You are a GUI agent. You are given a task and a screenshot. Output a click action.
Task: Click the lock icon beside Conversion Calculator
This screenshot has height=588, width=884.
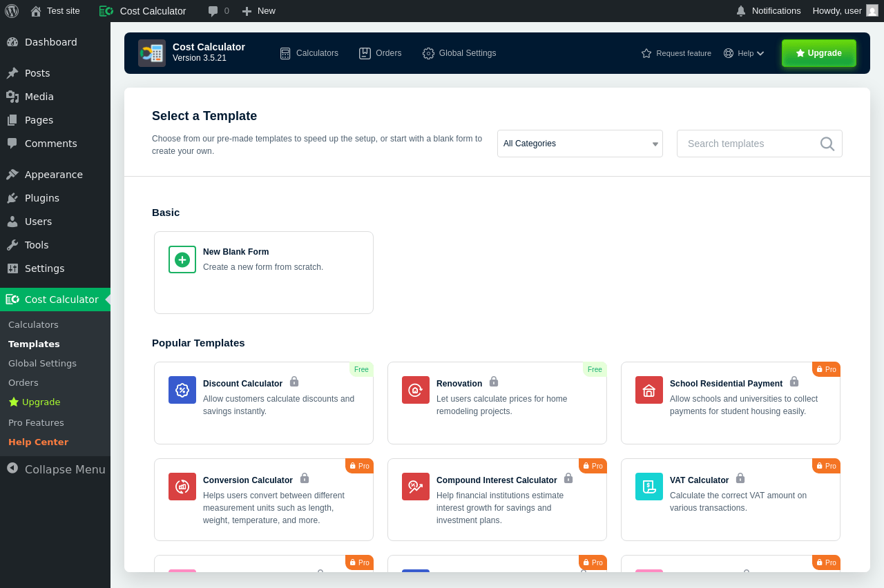coord(305,478)
